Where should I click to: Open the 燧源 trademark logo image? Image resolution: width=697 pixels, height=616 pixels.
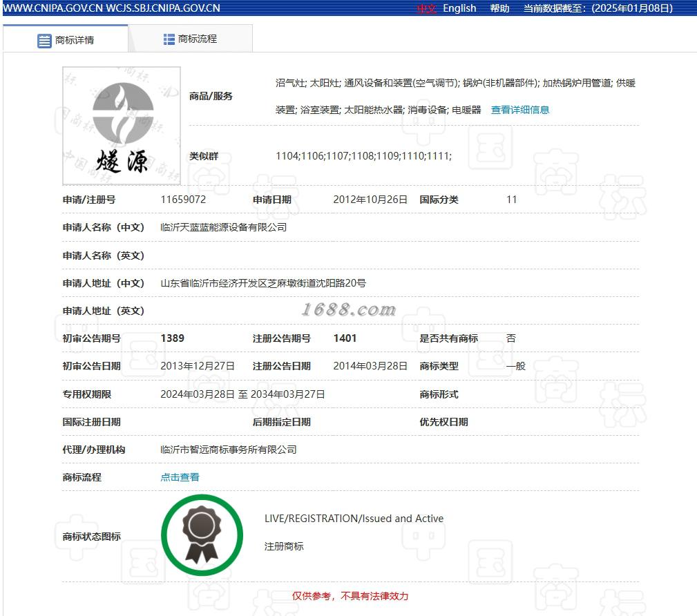click(122, 126)
